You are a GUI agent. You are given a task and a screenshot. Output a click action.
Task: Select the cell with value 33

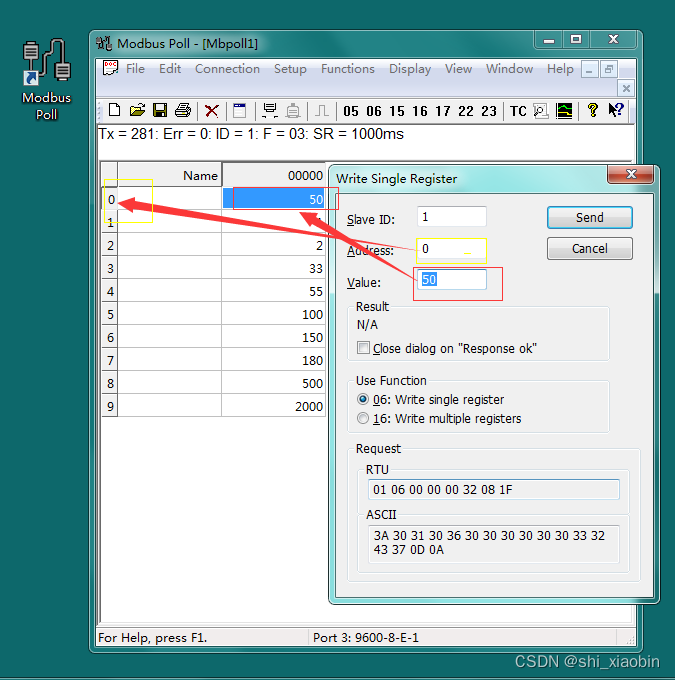coord(273,268)
